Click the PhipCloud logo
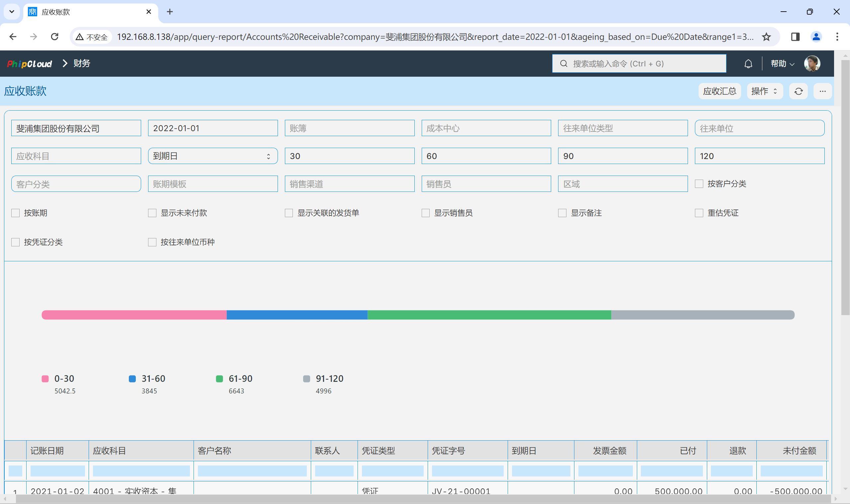Image resolution: width=850 pixels, height=504 pixels. click(x=30, y=64)
